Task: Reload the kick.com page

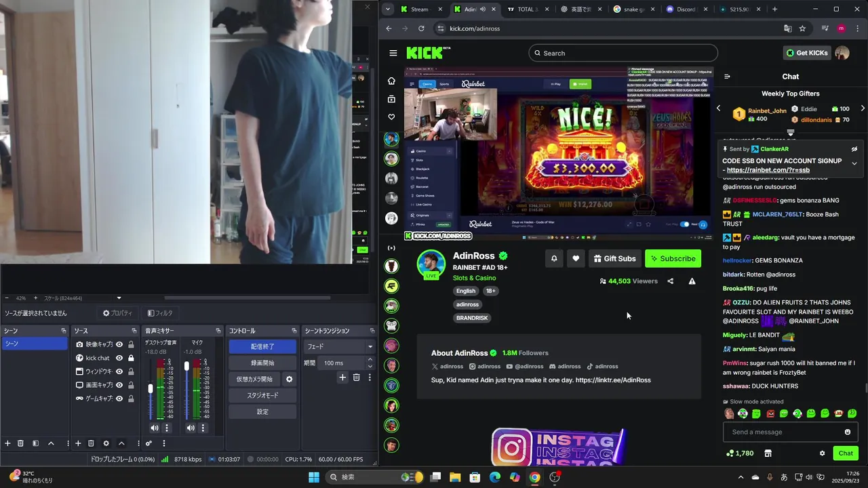Action: click(421, 28)
